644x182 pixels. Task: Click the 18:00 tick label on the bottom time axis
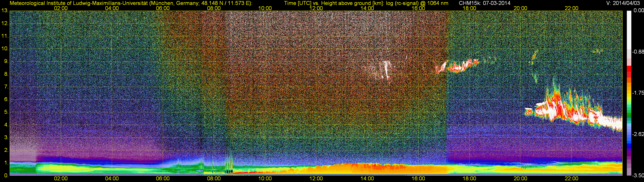pos(469,179)
